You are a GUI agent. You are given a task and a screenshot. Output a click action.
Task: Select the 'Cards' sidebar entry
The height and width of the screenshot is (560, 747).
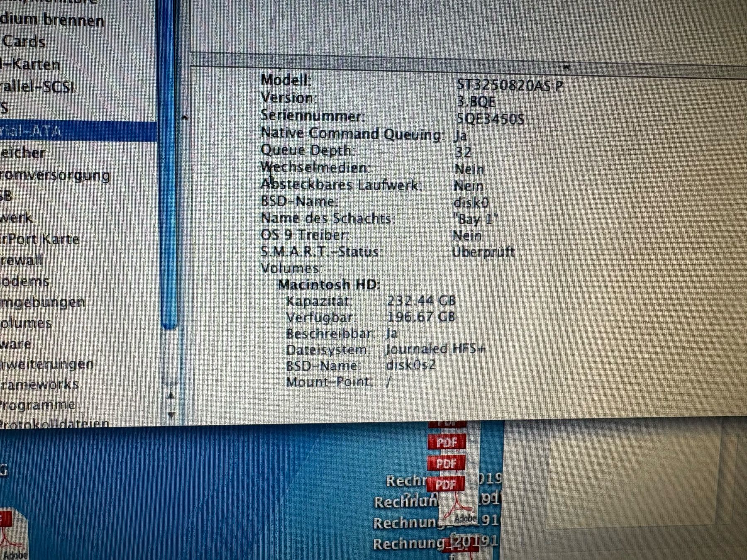[x=23, y=41]
